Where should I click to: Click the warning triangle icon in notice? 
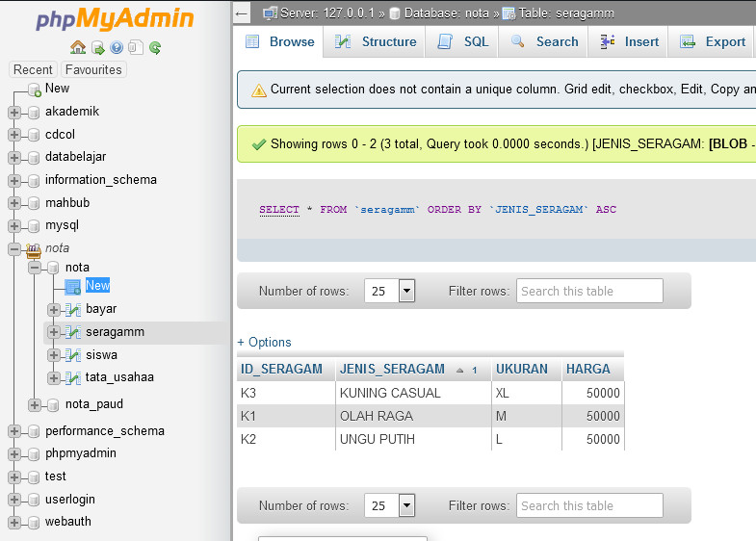pyautogui.click(x=259, y=90)
